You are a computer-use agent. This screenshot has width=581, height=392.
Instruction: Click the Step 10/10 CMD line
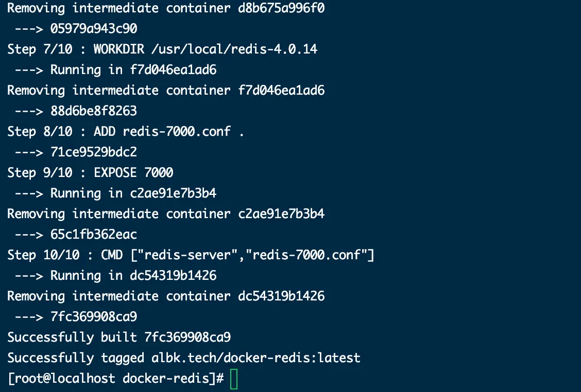point(191,255)
